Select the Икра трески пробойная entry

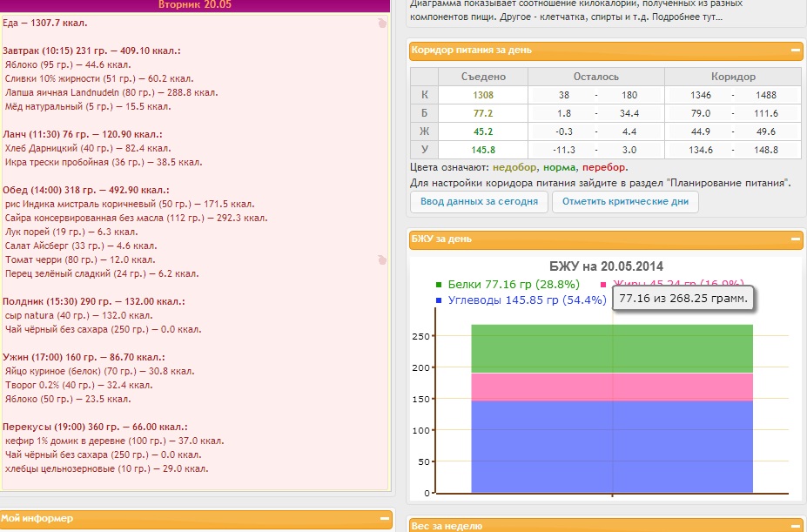[x=104, y=162]
